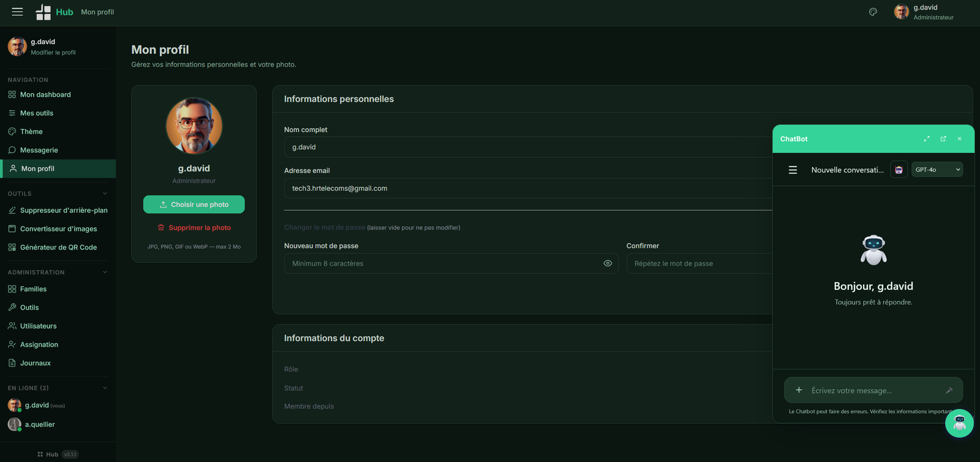Click the Écrivez votre message chat input
Viewport: 980px width, 462px height.
875,390
